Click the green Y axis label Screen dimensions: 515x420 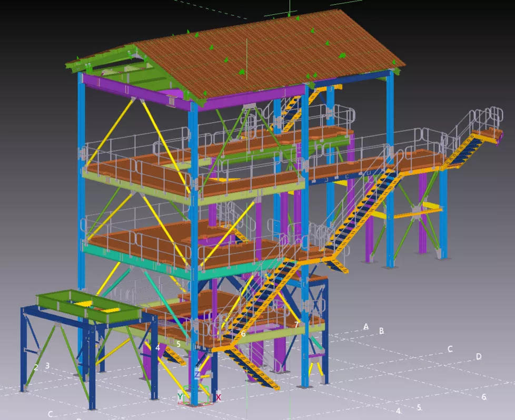tap(180, 397)
